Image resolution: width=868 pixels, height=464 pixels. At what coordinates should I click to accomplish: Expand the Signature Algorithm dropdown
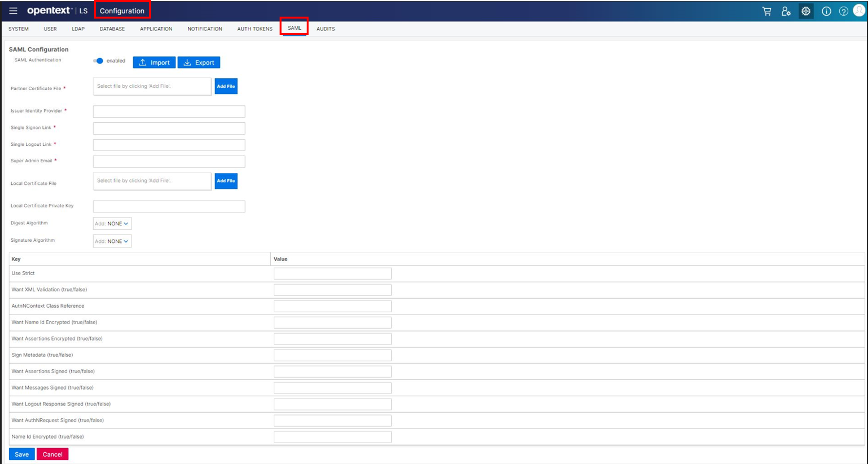click(x=112, y=241)
